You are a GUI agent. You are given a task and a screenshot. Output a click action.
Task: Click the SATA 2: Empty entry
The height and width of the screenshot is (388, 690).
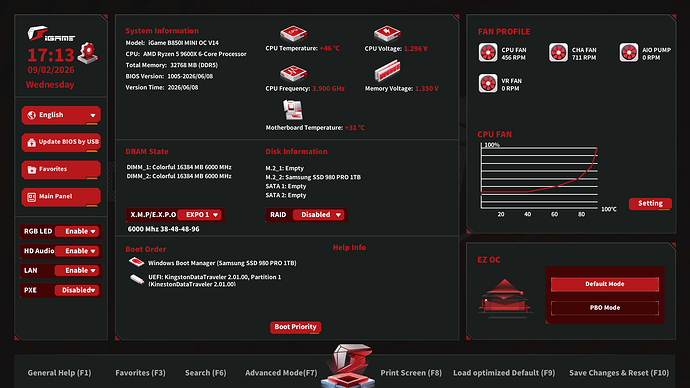(x=286, y=195)
